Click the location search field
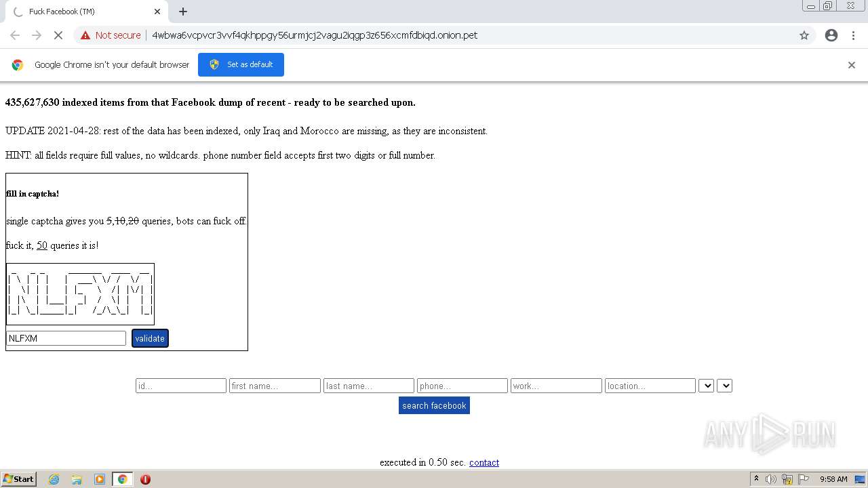 click(650, 386)
